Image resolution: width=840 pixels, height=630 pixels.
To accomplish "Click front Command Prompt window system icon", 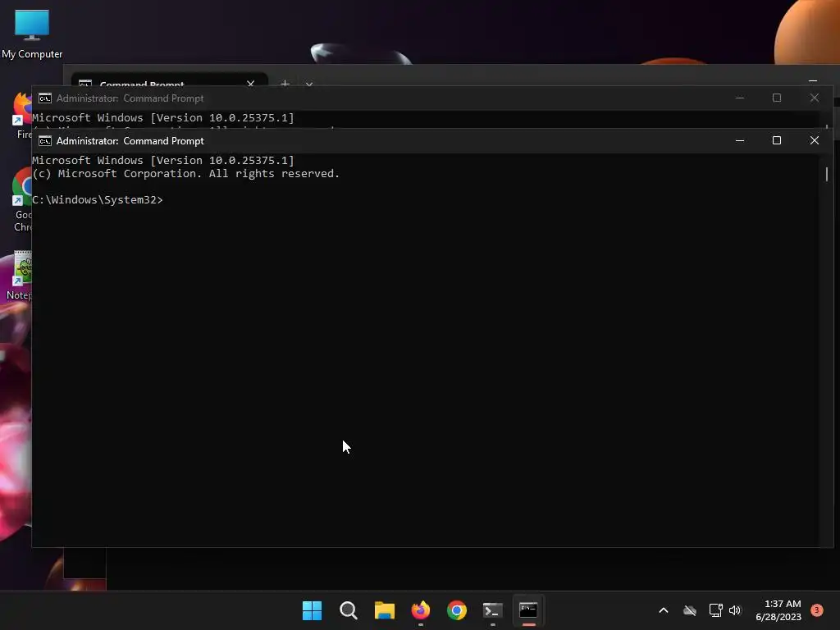I will point(45,141).
